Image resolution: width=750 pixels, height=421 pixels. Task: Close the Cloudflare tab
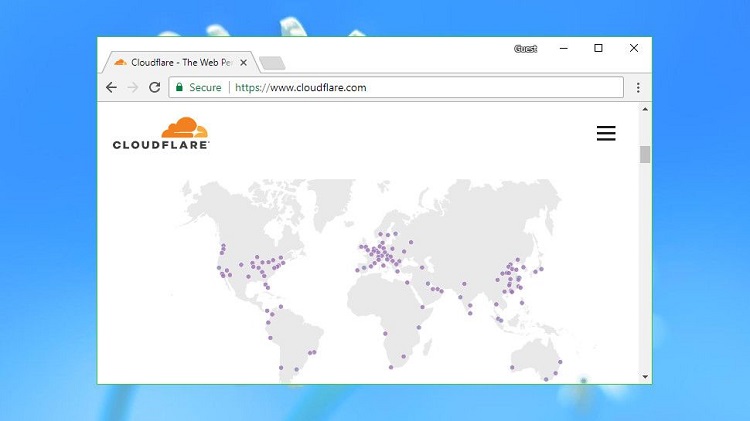point(243,63)
